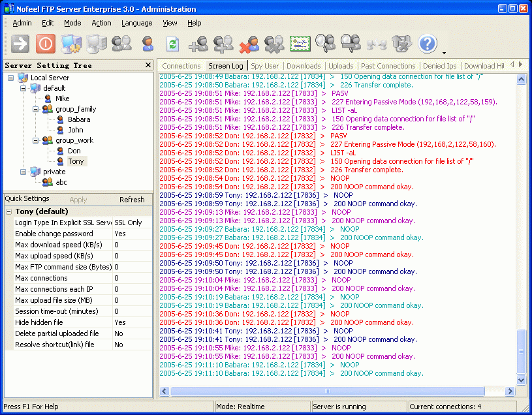Open the View menu
The image size is (532, 415).
pyautogui.click(x=170, y=23)
